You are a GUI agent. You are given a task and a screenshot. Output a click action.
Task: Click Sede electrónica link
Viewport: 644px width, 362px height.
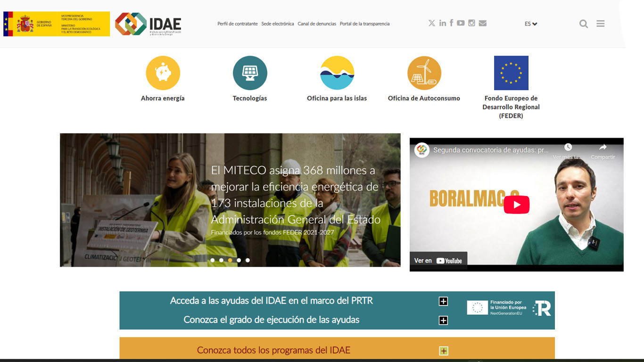click(277, 24)
